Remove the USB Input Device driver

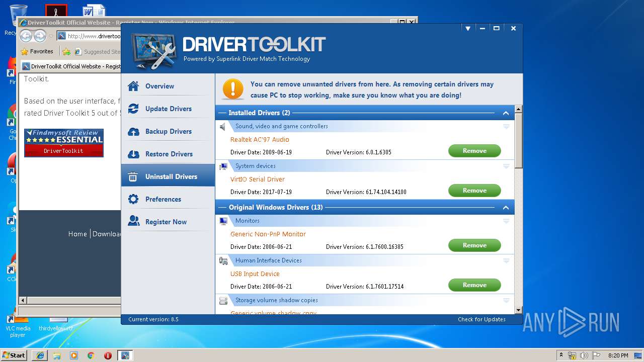(x=474, y=285)
